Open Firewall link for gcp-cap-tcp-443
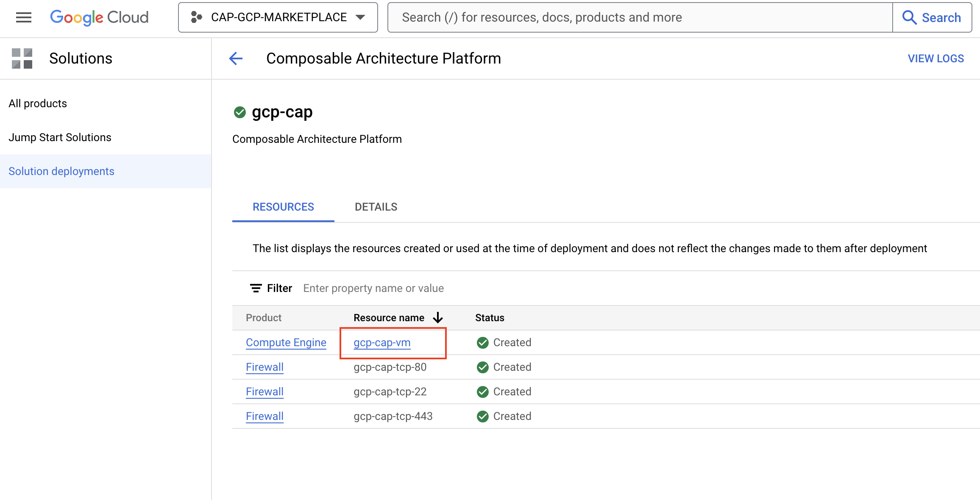 [x=264, y=417]
